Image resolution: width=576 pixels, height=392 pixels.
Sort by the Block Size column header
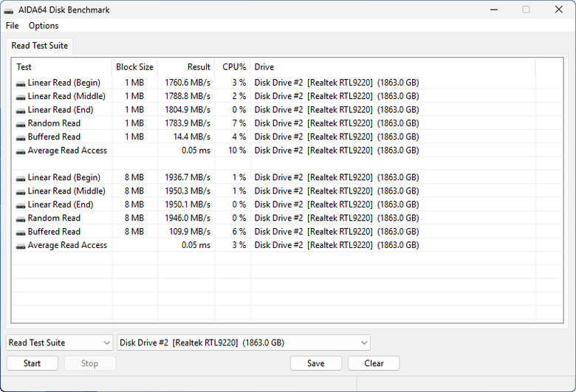(x=135, y=67)
